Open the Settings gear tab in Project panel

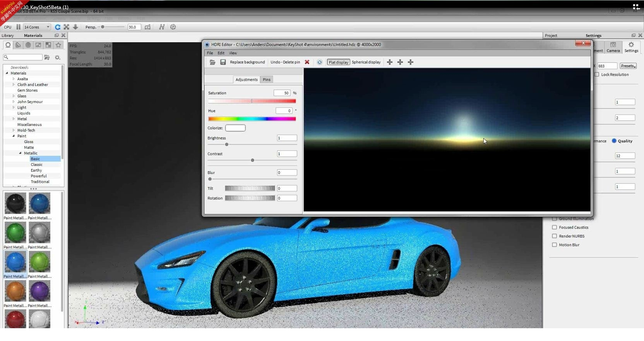click(631, 47)
